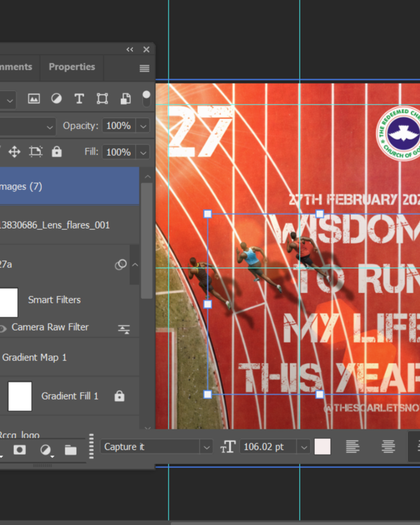420x525 pixels.
Task: Toggle layer filtering switch
Action: coord(146,99)
